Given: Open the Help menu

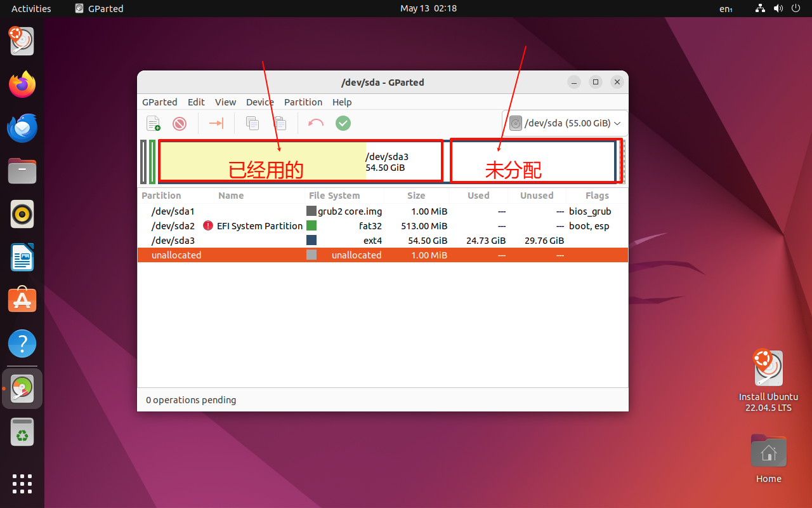Looking at the screenshot, I should coord(342,102).
